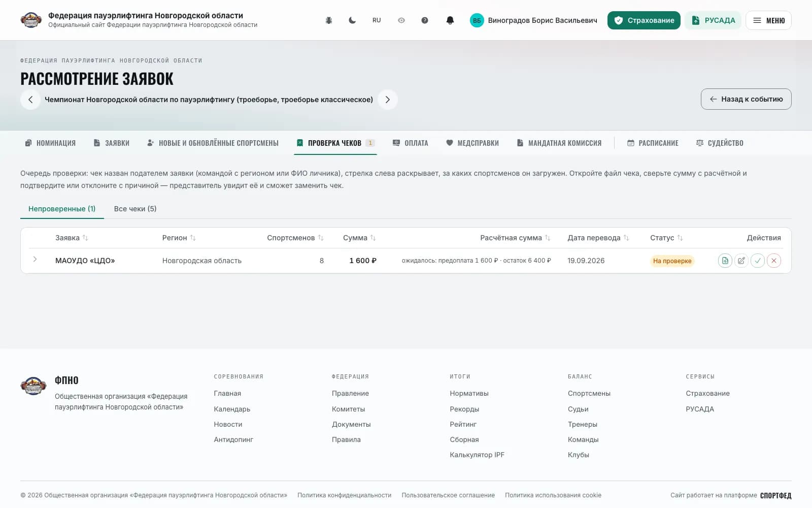Open footer link Главная

[x=227, y=393]
